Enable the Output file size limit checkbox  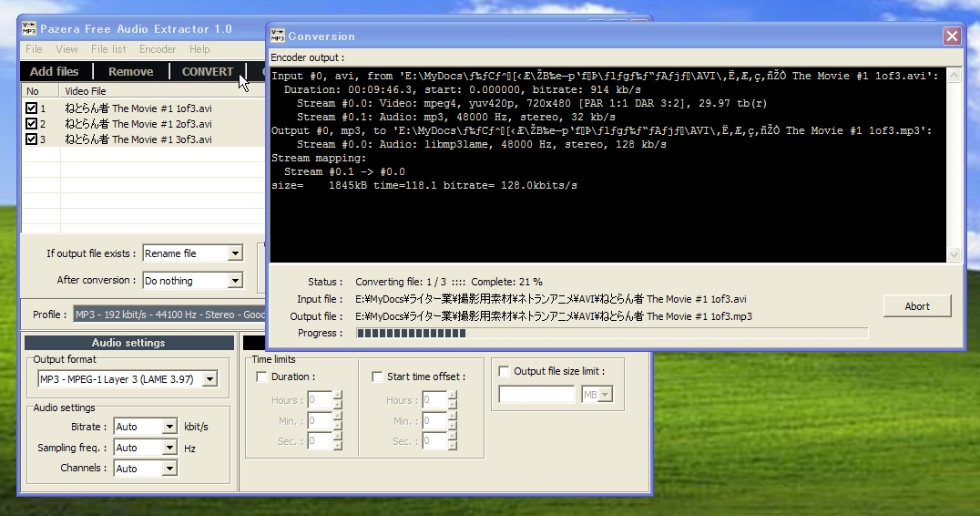504,371
